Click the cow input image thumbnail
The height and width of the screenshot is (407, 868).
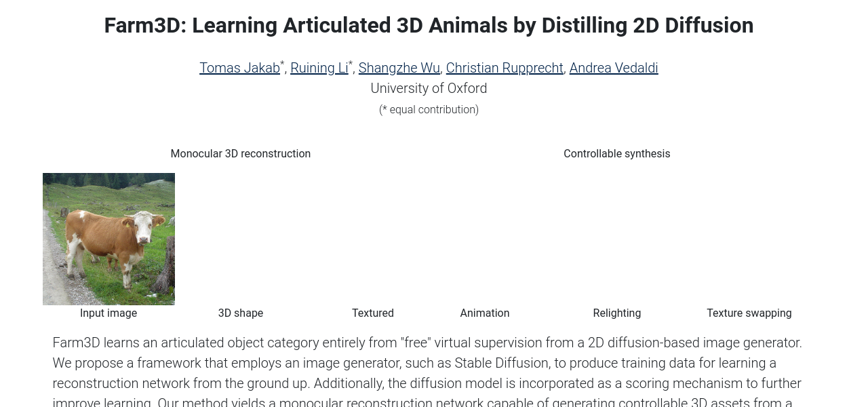click(108, 239)
